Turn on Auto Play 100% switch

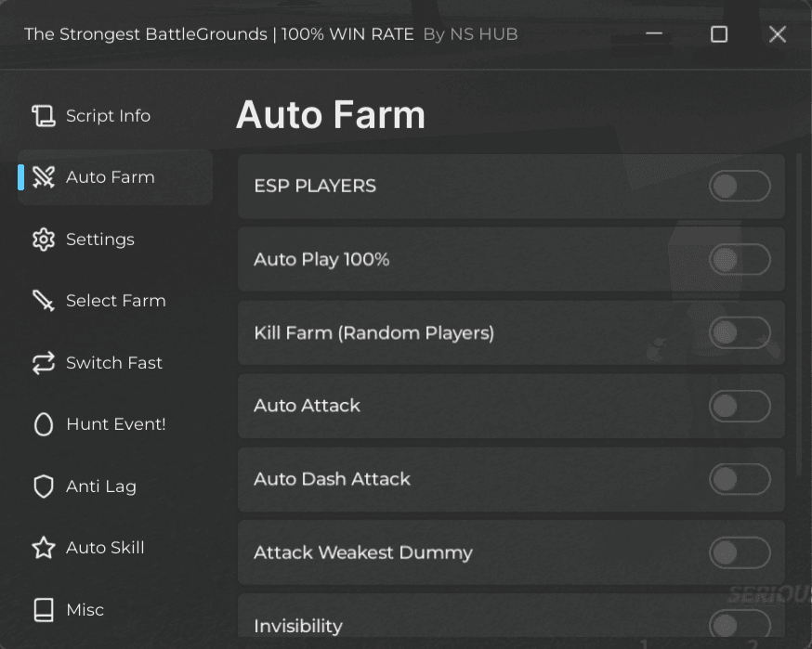[x=740, y=259]
